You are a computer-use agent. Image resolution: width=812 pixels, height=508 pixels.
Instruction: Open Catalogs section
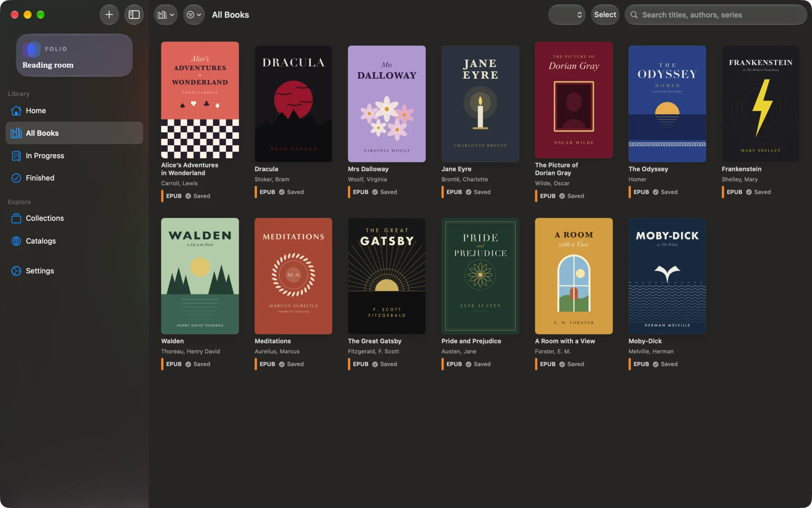click(74, 241)
